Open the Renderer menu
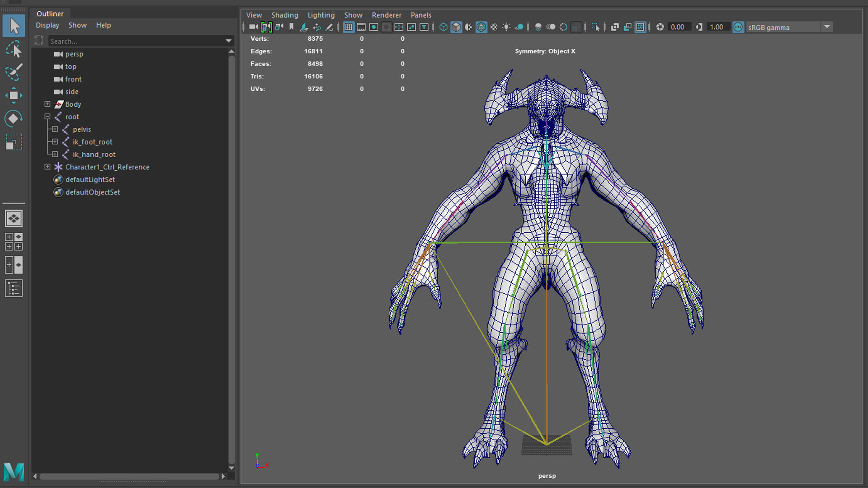 coord(387,15)
